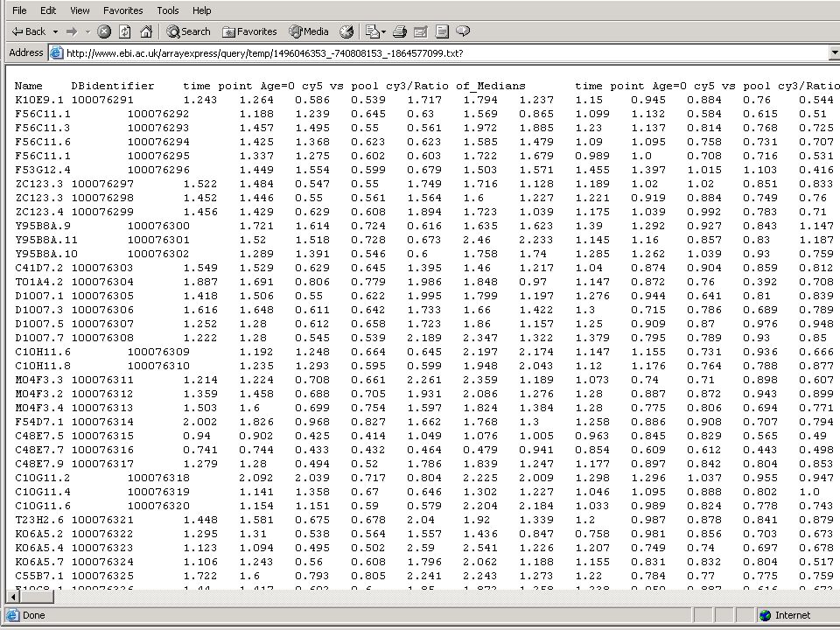Select identifier '100076305'
The width and height of the screenshot is (840, 630).
[102, 296]
